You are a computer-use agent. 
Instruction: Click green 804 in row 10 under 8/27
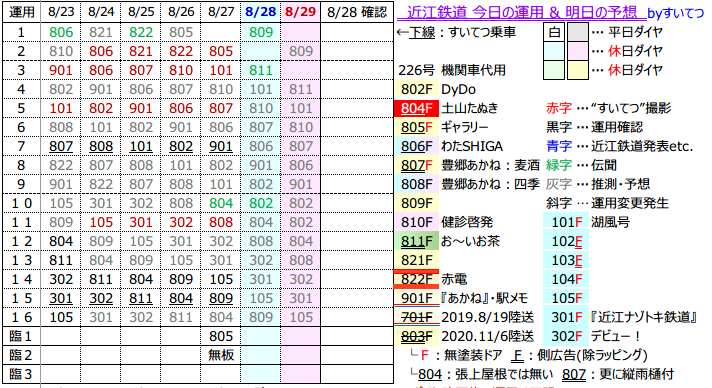click(x=221, y=203)
